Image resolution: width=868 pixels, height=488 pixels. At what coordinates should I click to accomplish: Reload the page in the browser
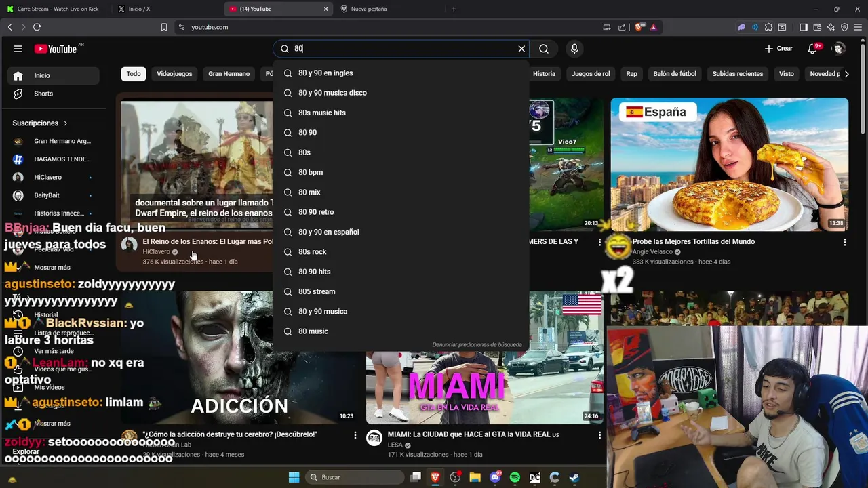37,27
